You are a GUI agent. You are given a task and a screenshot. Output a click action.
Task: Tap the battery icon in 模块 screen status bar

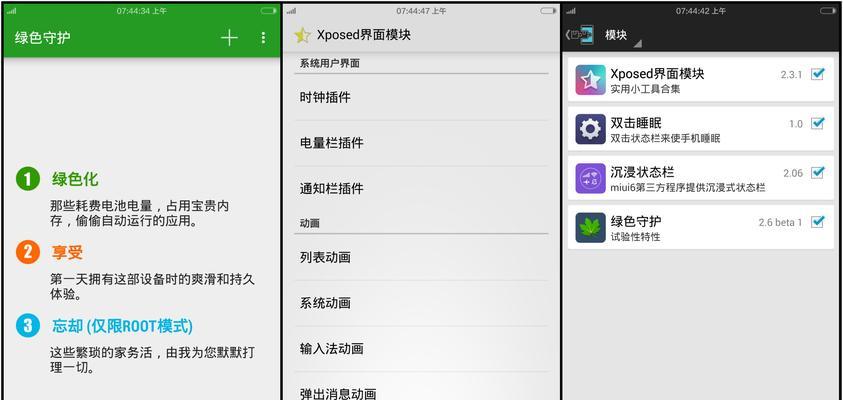click(828, 11)
